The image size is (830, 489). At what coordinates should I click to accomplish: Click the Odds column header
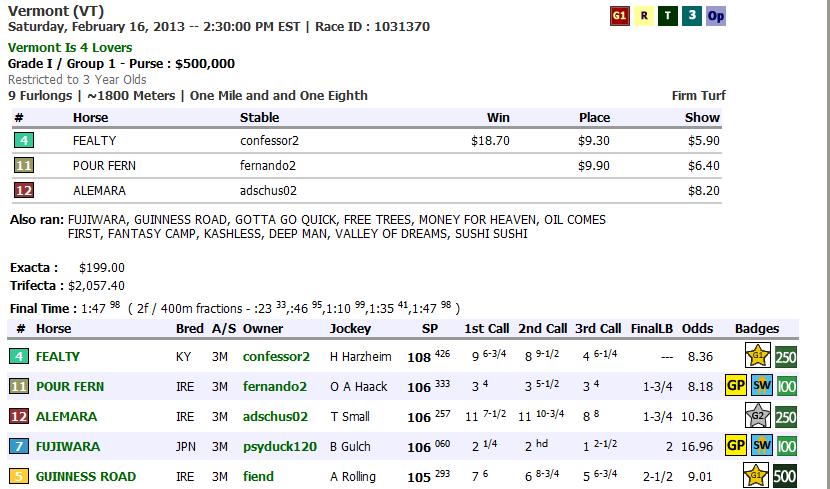(698, 328)
